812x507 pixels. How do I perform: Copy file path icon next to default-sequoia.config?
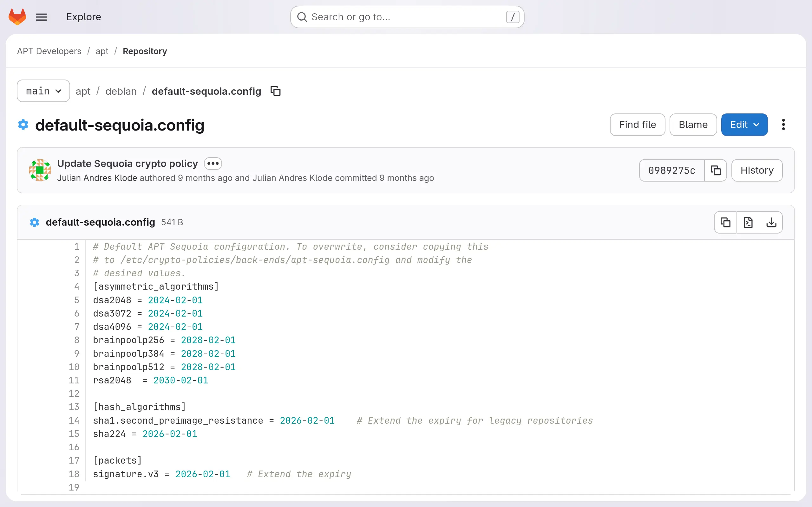point(275,91)
